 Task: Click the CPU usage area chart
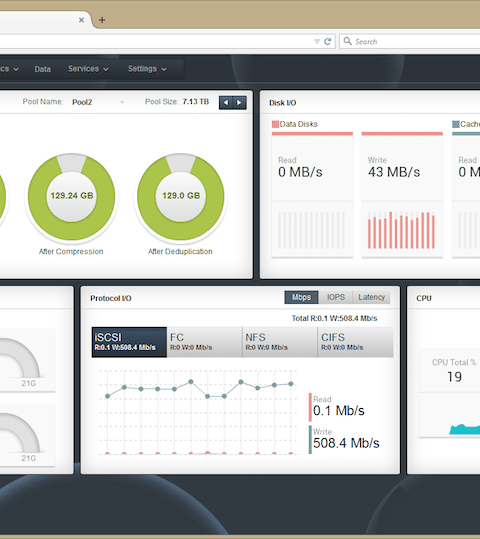pos(465,429)
